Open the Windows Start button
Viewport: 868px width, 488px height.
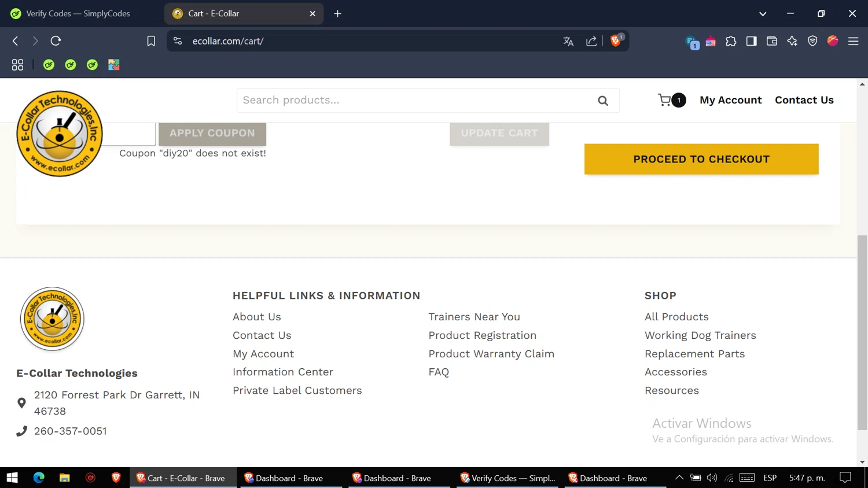click(x=12, y=478)
